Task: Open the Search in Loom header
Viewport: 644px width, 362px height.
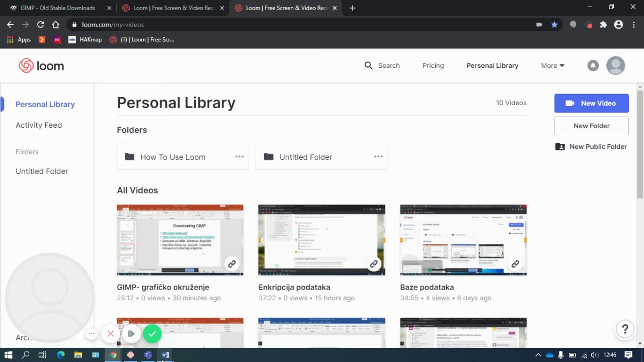Action: point(382,65)
